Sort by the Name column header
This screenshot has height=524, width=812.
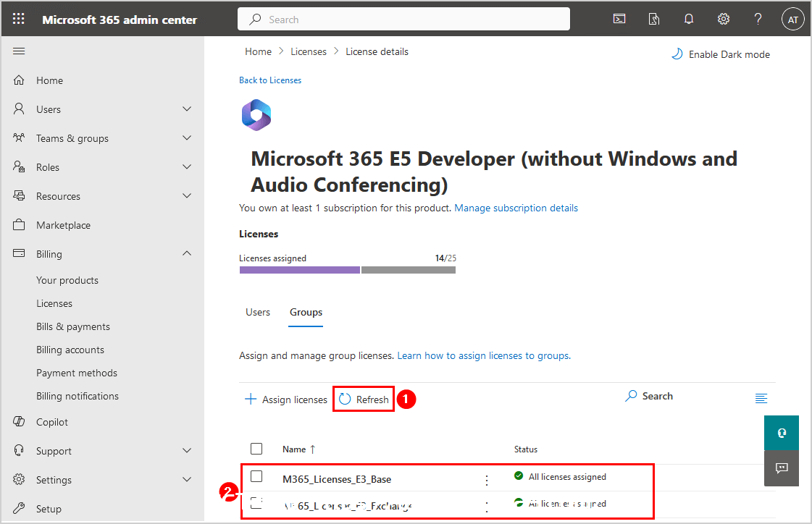(299, 449)
